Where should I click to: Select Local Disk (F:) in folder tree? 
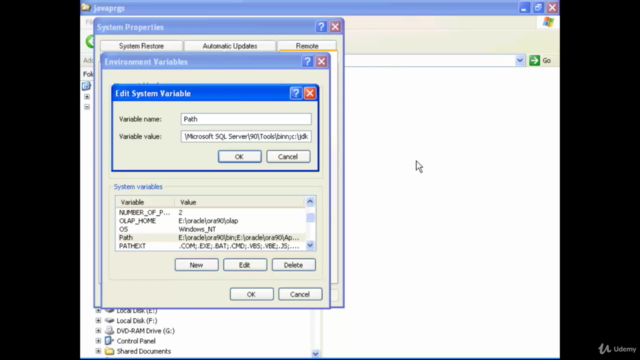137,321
